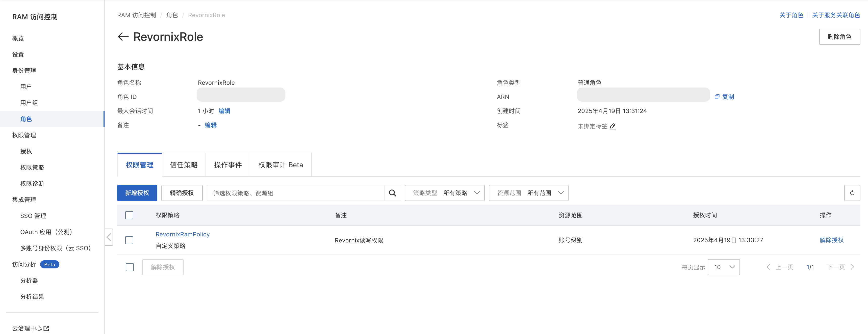Switch to the 信任策略 tab
This screenshot has height=334, width=868.
point(184,165)
